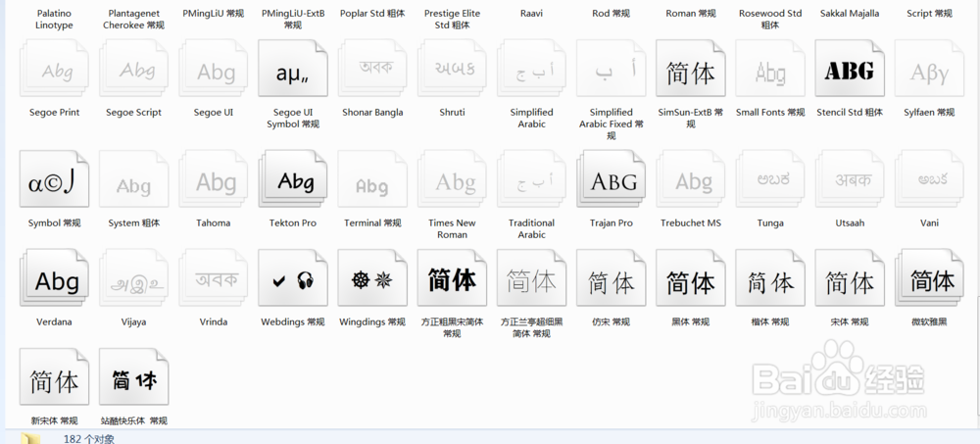Click the Stencil Std bold font icon

point(850,69)
